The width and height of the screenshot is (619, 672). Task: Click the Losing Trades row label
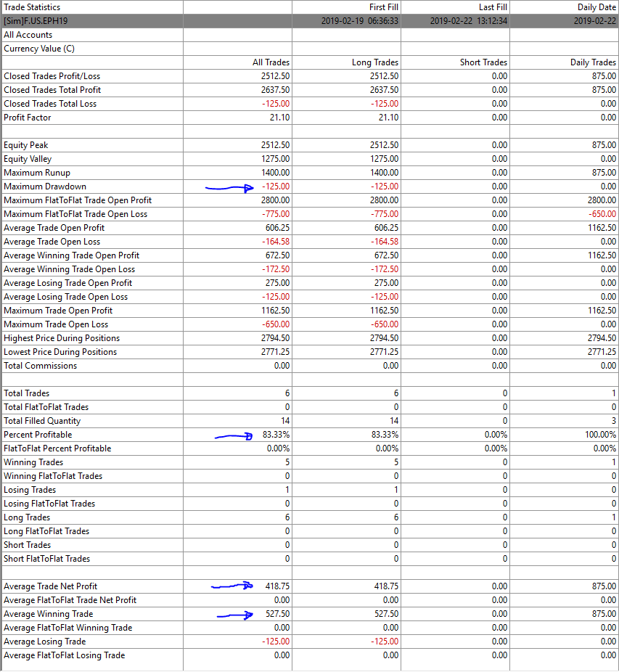(x=30, y=490)
